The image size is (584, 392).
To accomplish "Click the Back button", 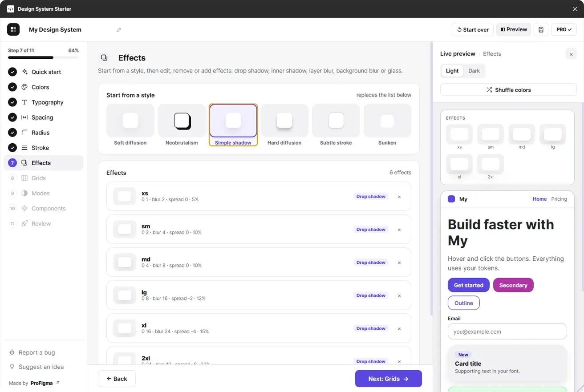I will coord(117,379).
